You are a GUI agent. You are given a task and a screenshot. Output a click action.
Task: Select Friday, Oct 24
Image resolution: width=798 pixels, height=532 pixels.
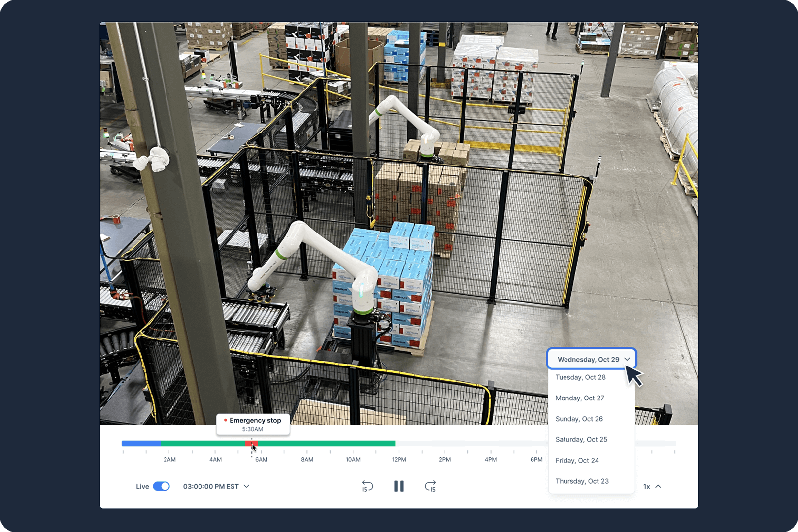[x=577, y=460]
